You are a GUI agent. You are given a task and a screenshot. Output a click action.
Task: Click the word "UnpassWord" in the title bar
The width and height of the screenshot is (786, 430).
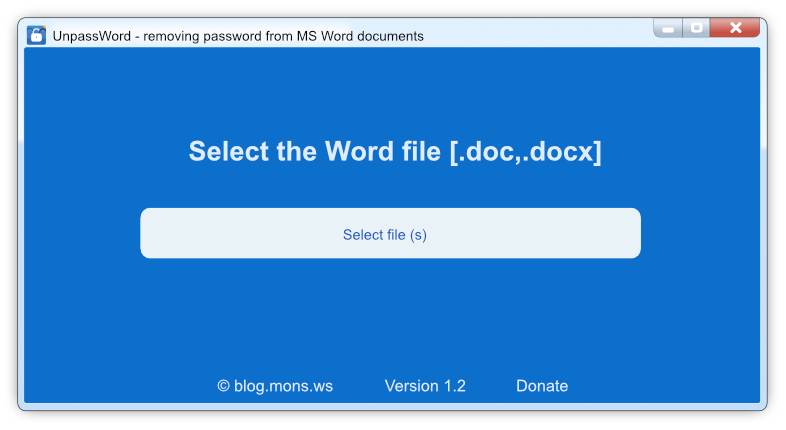[92, 36]
